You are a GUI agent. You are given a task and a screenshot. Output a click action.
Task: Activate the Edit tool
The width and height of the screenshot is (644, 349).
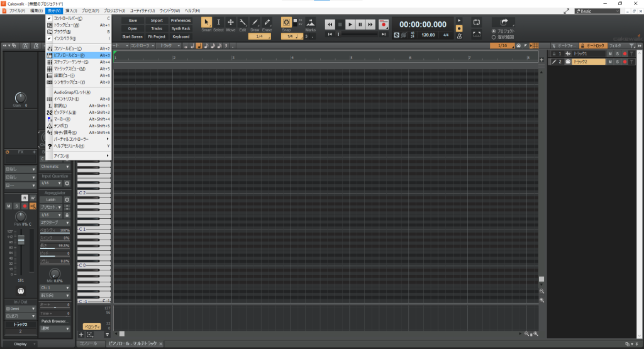tap(243, 22)
